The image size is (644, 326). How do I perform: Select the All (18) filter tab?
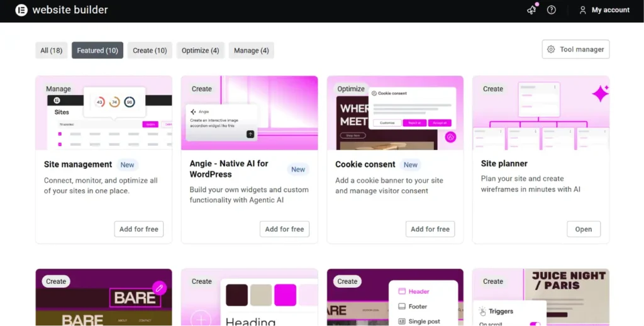[52, 50]
